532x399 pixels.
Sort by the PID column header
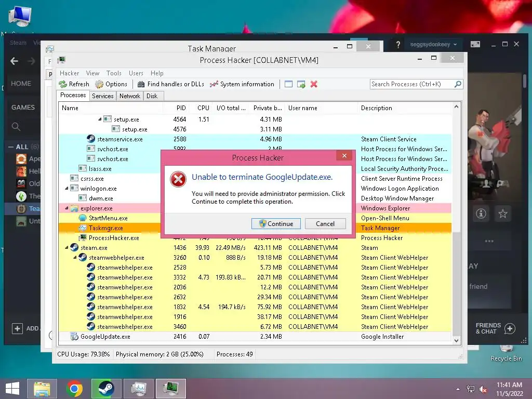pyautogui.click(x=176, y=108)
